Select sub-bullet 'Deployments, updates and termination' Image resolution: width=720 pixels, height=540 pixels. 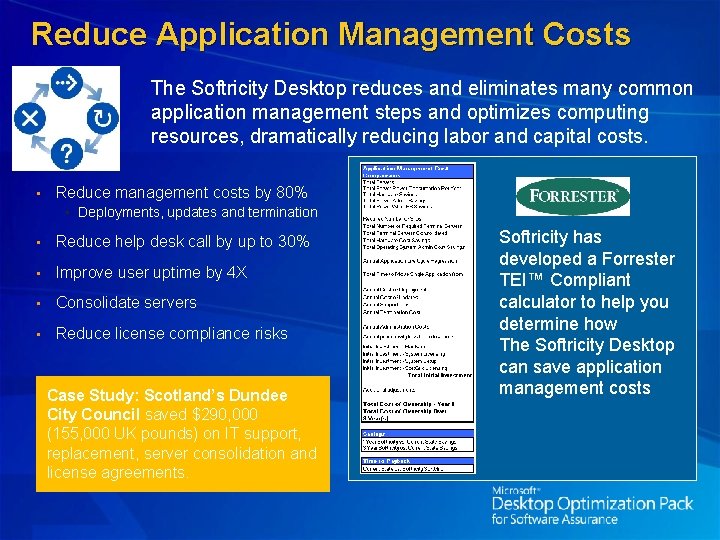(x=197, y=212)
